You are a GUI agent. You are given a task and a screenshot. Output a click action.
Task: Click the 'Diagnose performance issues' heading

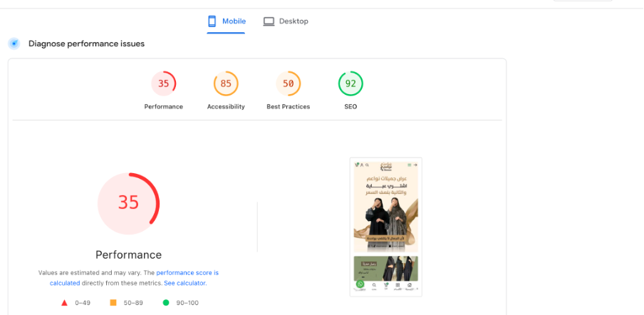tap(86, 43)
